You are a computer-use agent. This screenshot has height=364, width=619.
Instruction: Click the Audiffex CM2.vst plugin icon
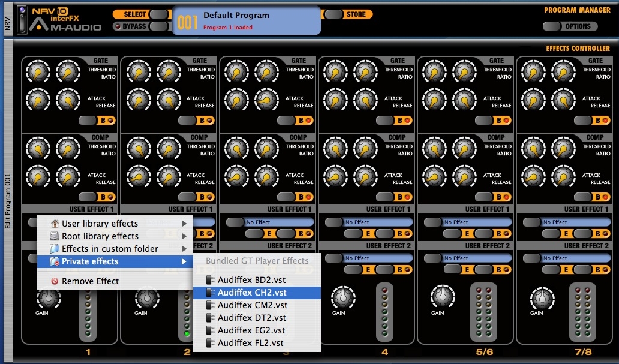[x=211, y=305]
